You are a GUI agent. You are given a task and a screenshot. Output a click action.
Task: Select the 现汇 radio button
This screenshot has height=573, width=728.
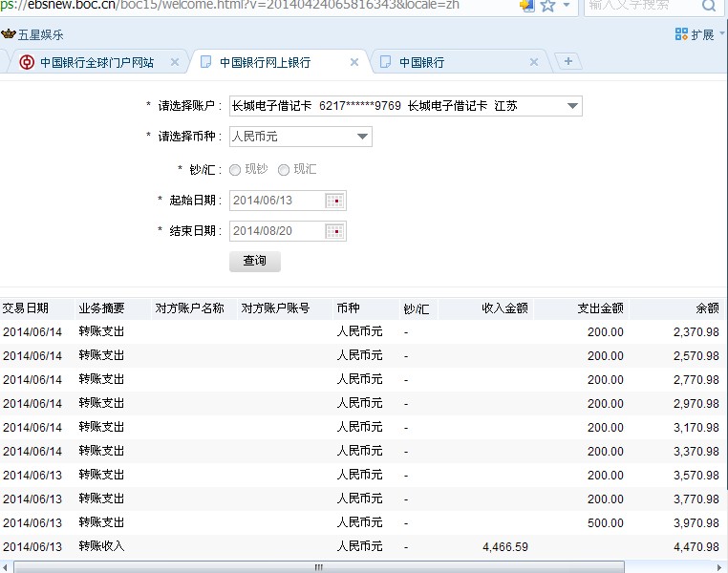click(283, 170)
